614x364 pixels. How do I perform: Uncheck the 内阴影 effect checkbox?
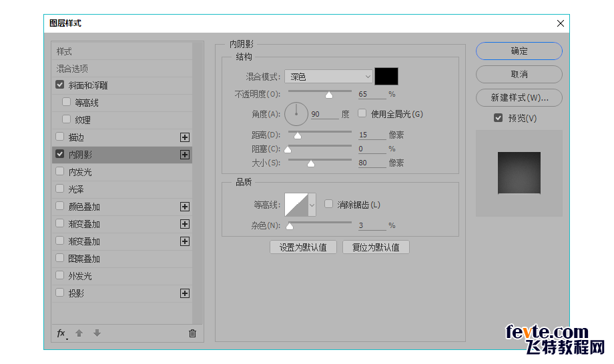pos(59,154)
